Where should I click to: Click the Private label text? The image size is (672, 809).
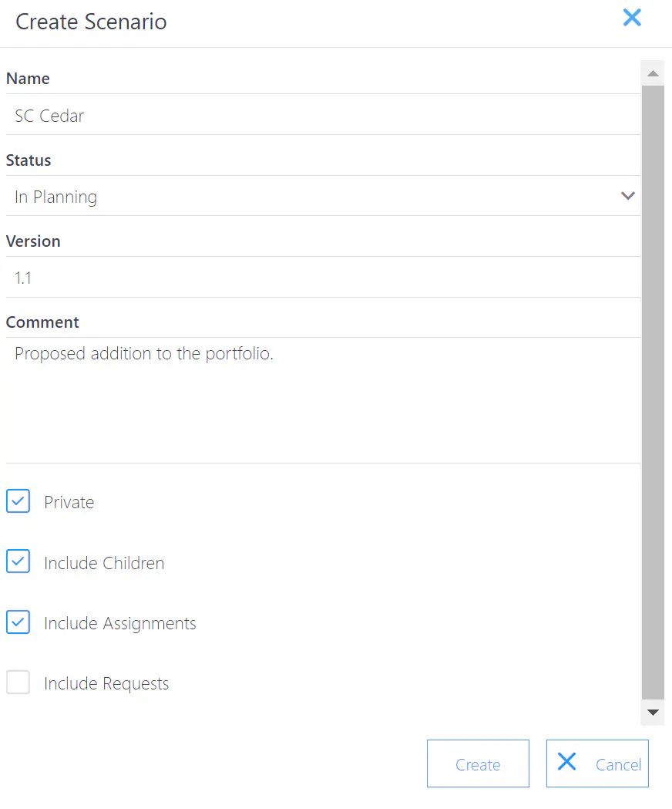pos(69,502)
